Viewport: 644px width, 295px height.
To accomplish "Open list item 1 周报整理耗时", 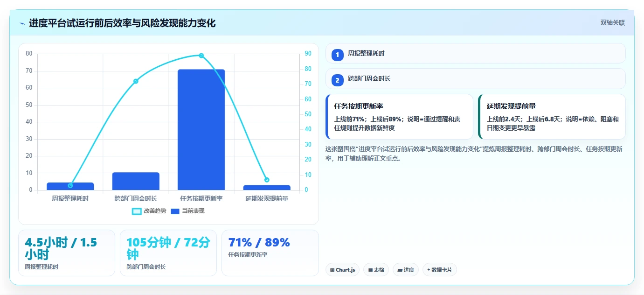I will 475,54.
